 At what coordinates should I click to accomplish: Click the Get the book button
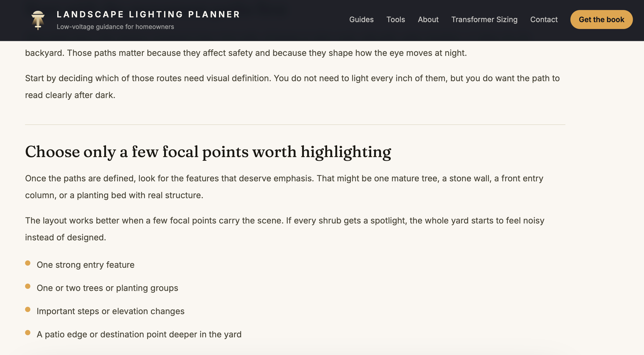pyautogui.click(x=601, y=20)
